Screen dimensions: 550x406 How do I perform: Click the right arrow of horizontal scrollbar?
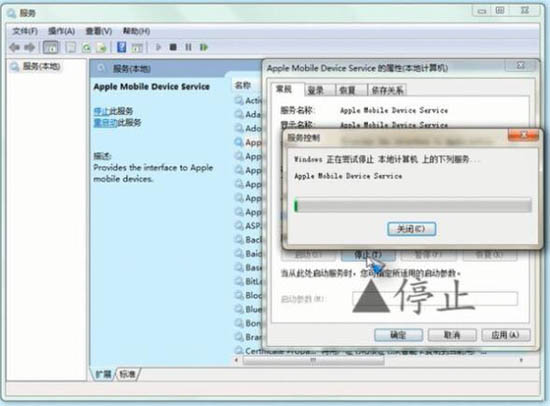pyautogui.click(x=521, y=360)
